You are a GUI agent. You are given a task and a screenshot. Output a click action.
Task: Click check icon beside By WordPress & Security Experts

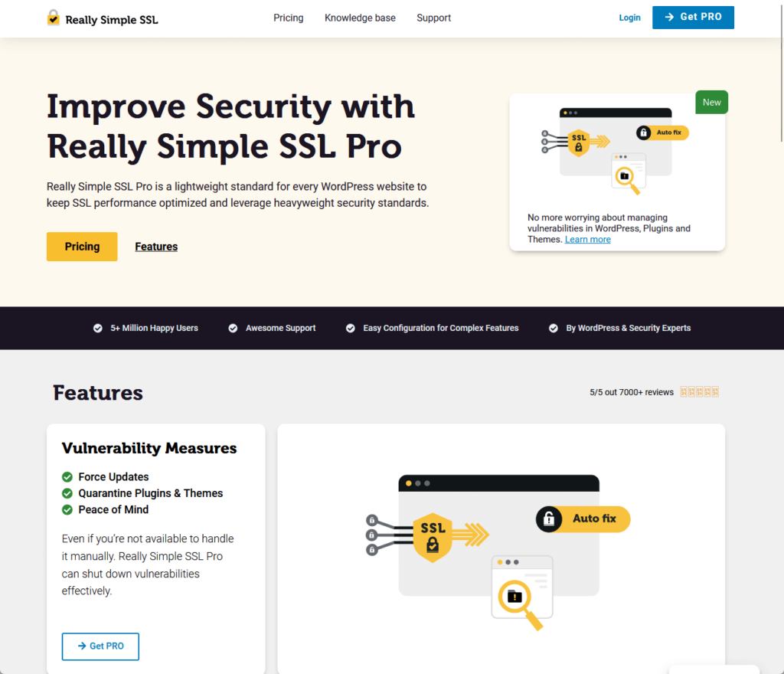click(554, 328)
